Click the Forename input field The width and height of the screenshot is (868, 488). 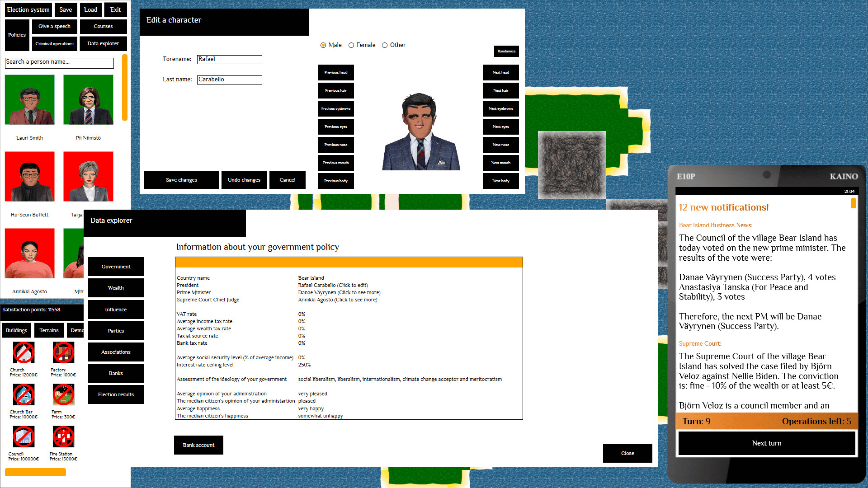(x=230, y=59)
